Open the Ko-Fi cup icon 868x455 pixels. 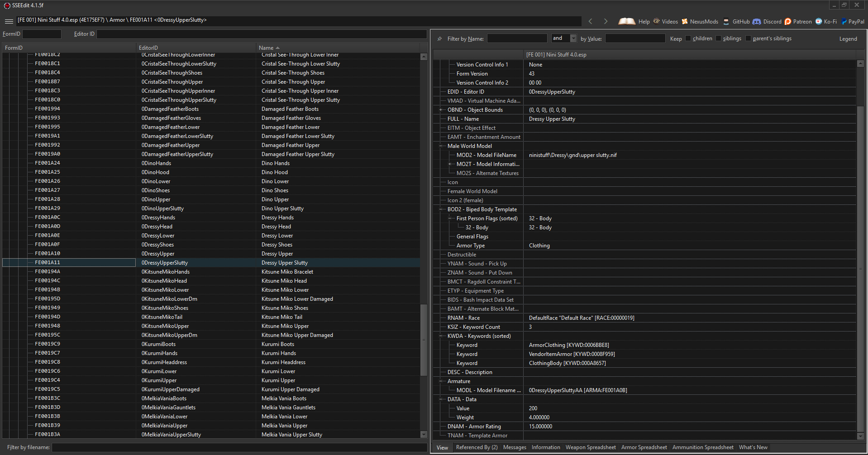tap(819, 21)
